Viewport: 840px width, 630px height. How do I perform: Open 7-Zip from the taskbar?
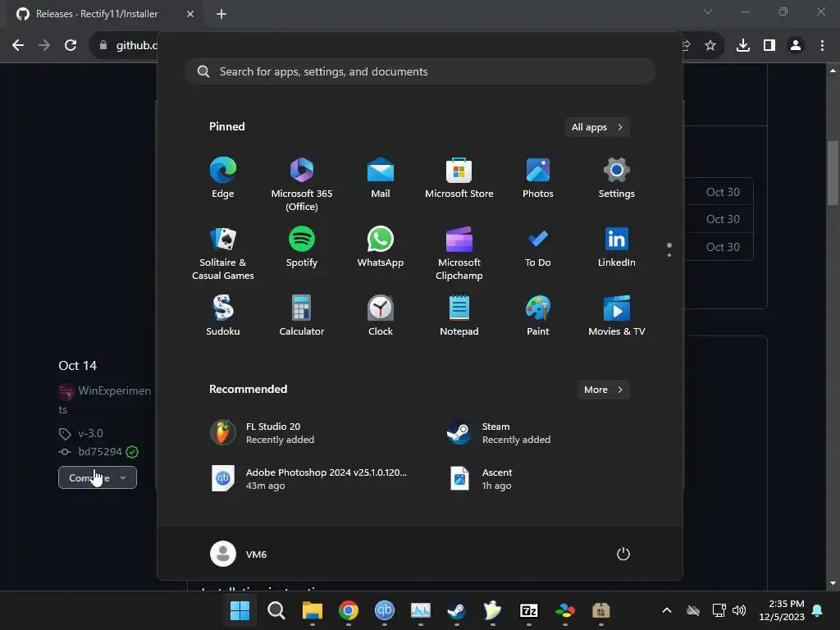[529, 610]
